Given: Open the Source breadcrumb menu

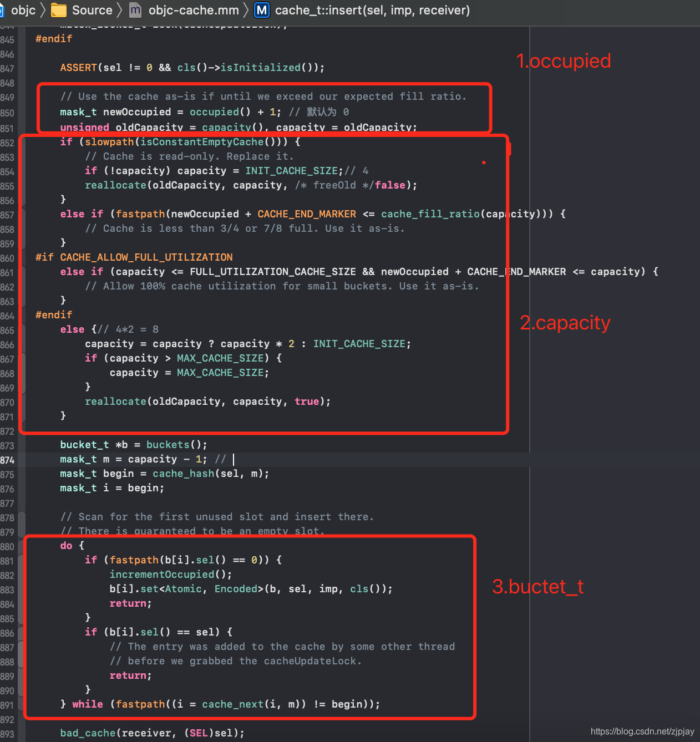Looking at the screenshot, I should (x=92, y=10).
